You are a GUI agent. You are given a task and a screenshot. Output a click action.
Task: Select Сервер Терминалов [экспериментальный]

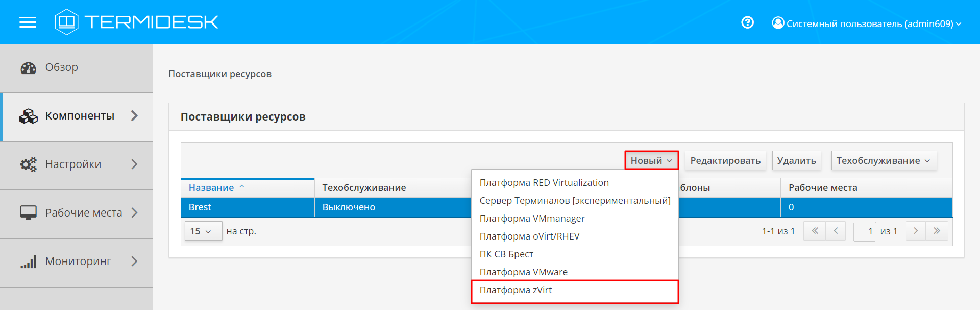tap(575, 201)
